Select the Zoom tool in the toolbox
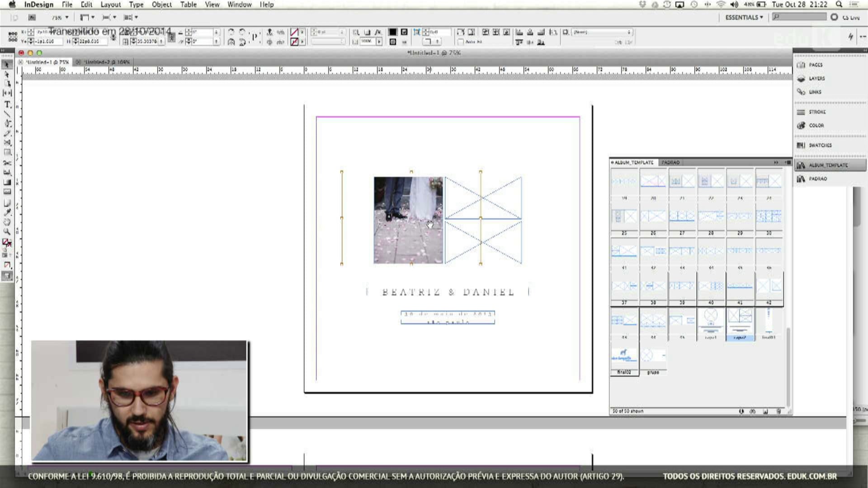The height and width of the screenshot is (488, 868). (x=7, y=231)
